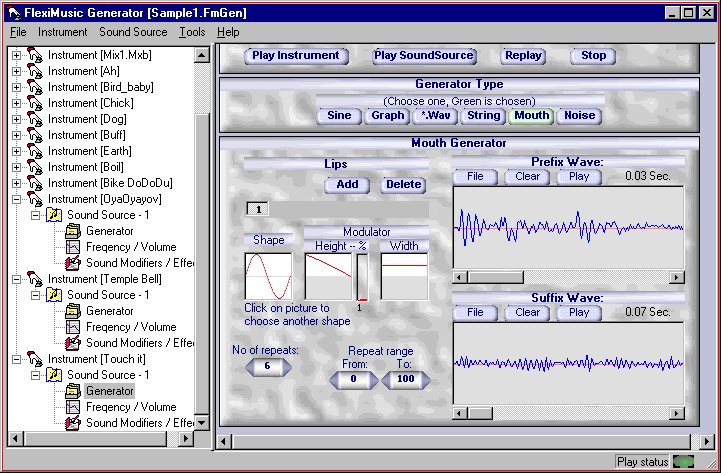Click the Instrument [Boil] icon
Image resolution: width=721 pixels, height=473 pixels.
pyautogui.click(x=35, y=167)
